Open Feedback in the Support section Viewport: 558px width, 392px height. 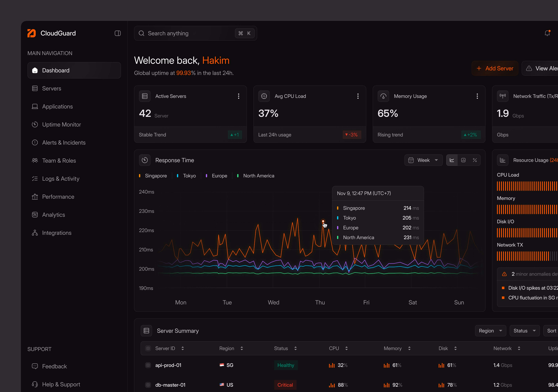(x=74, y=366)
